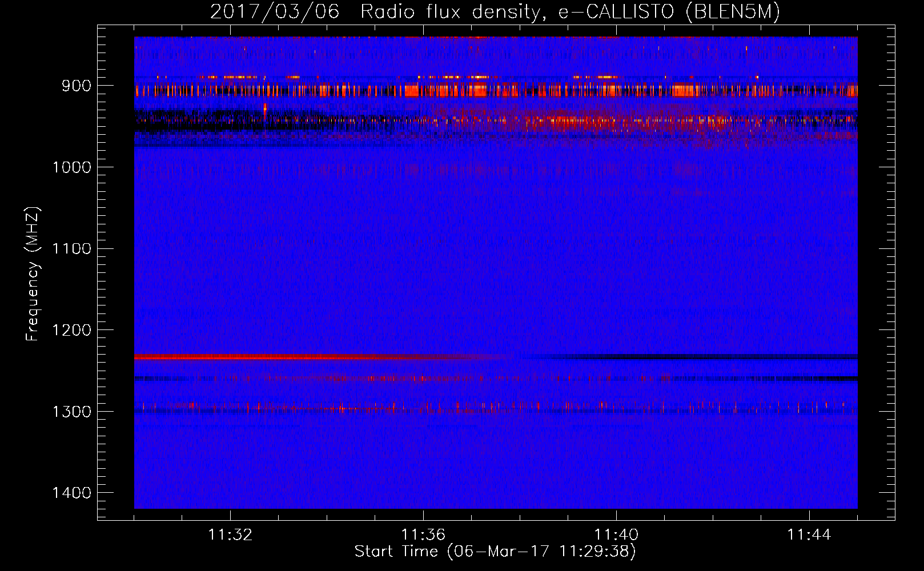Click the "Frequency (MHZ)" axis label
This screenshot has height=571, width=924.
click(33, 274)
